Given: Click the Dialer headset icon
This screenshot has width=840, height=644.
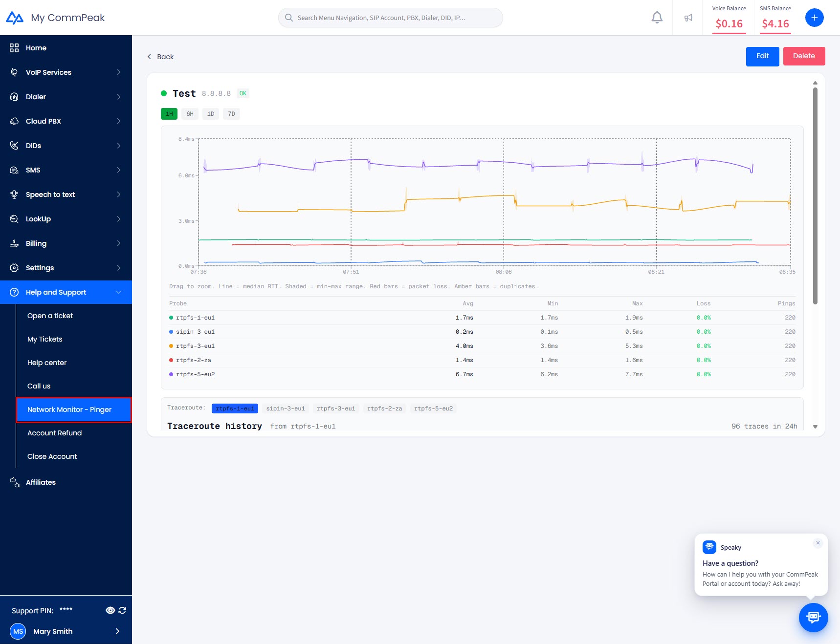Looking at the screenshot, I should (x=14, y=97).
